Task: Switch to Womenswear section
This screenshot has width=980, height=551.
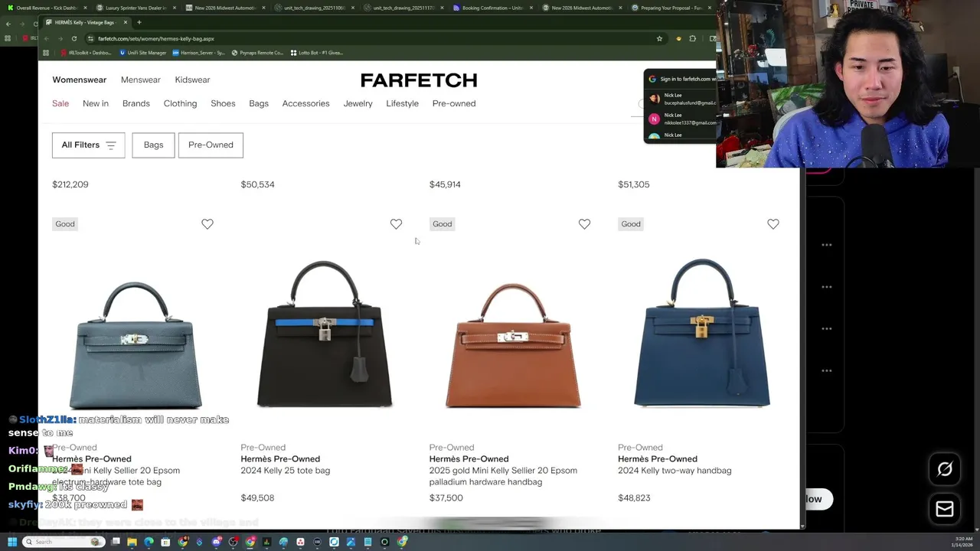Action: [79, 80]
